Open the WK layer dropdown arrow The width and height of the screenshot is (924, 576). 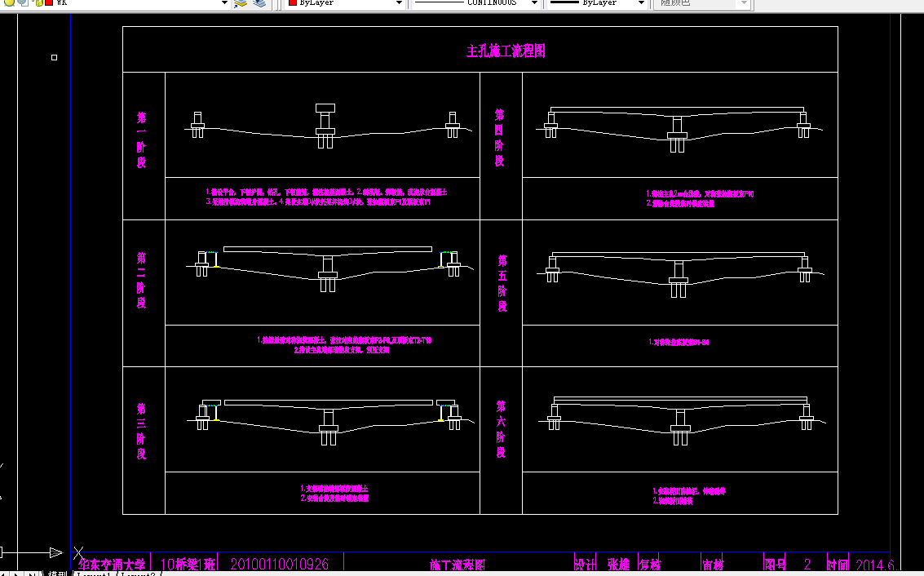(224, 3)
